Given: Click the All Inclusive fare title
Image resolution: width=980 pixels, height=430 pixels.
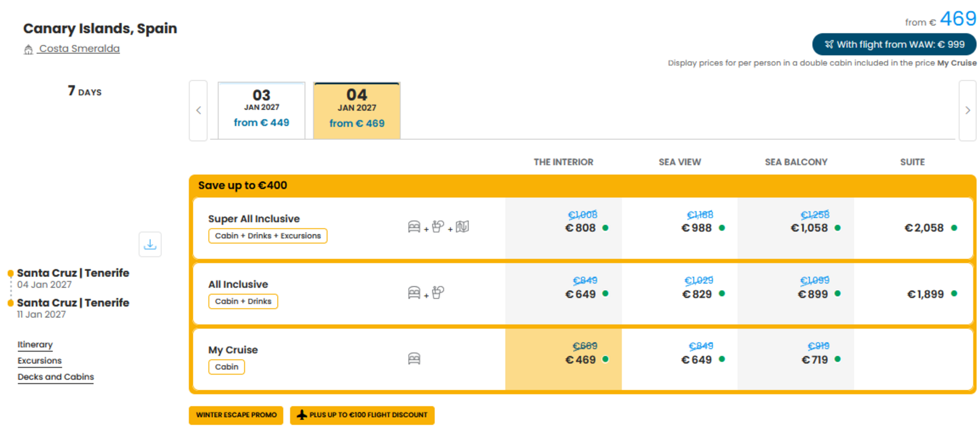Looking at the screenshot, I should [x=238, y=284].
